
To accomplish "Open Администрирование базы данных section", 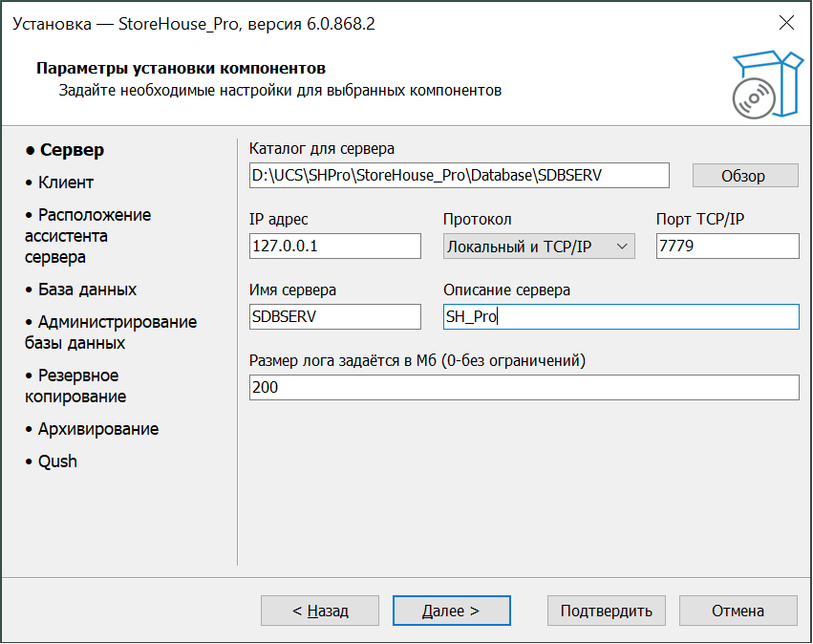I will (110, 333).
